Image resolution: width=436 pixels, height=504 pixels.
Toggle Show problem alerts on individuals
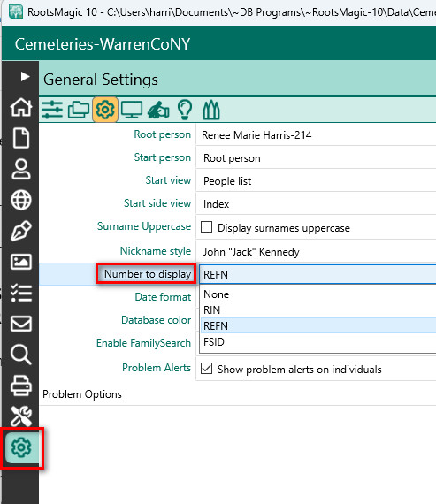pos(206,369)
